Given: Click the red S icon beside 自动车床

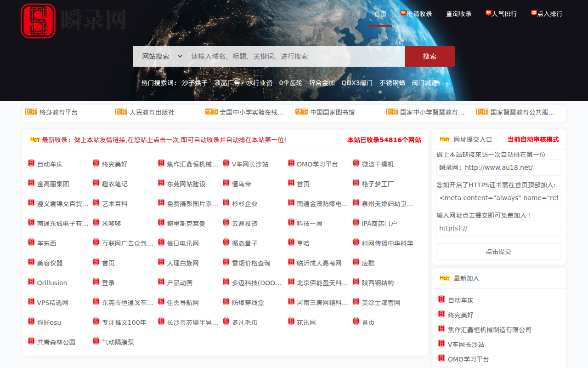Looking at the screenshot, I should tap(30, 163).
